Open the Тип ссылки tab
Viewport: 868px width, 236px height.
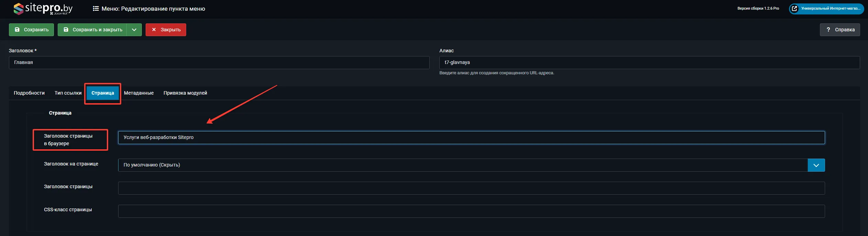coord(68,93)
